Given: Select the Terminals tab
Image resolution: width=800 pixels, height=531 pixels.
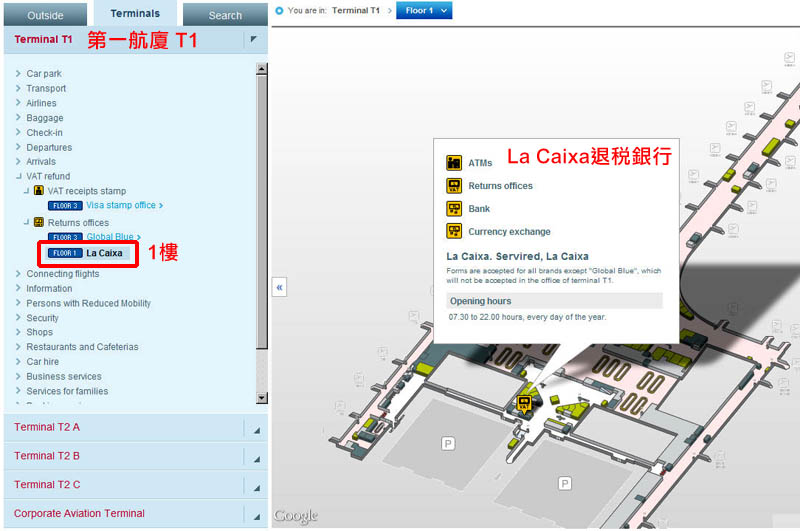Looking at the screenshot, I should click(x=135, y=13).
